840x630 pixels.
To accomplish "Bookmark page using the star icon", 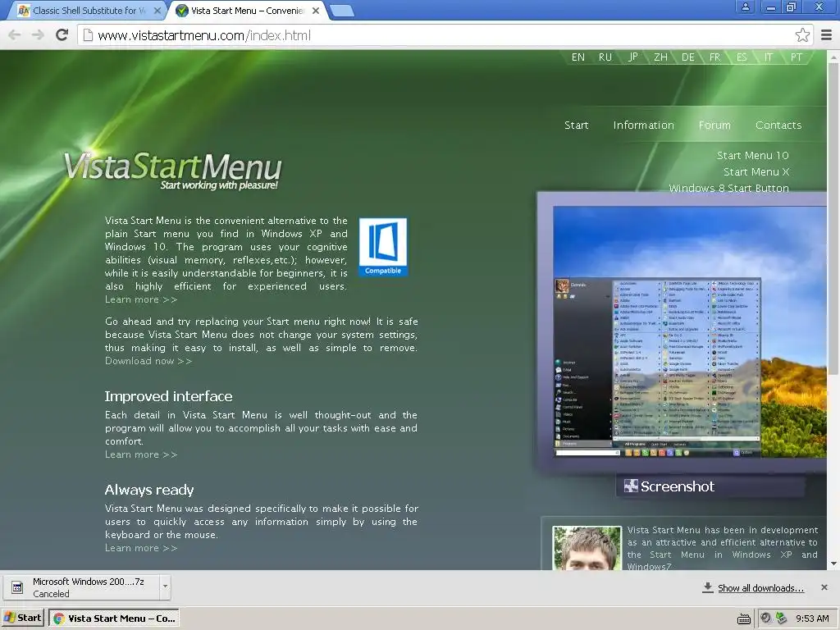I will 802,35.
